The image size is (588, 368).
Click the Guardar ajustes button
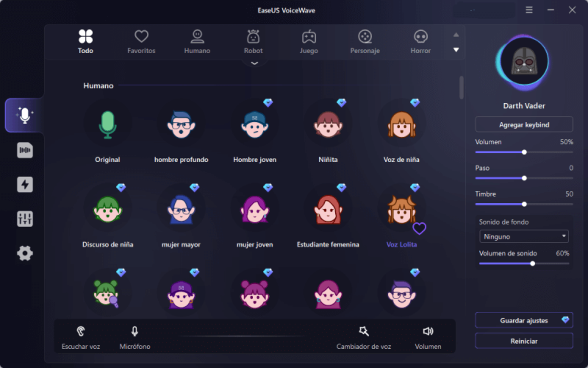(x=524, y=320)
